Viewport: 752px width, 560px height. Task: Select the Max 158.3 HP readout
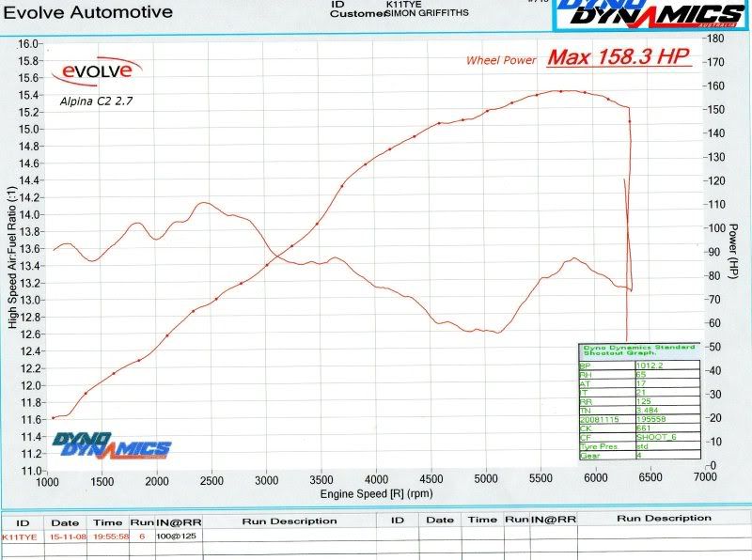pos(620,58)
